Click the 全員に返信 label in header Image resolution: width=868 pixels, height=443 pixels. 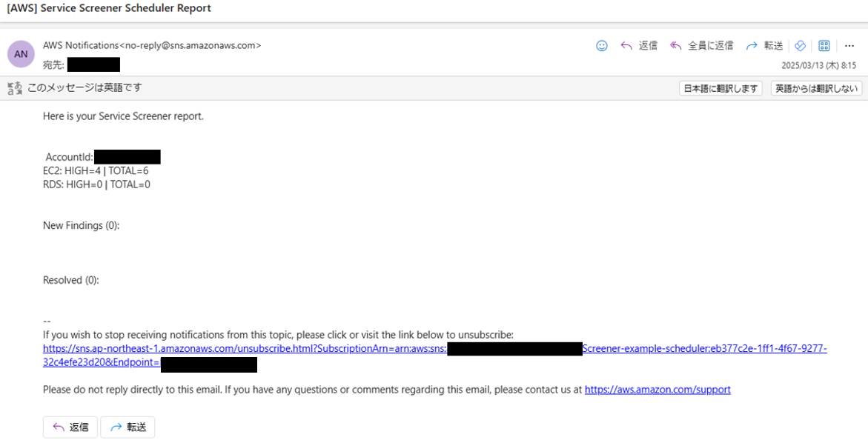click(710, 46)
